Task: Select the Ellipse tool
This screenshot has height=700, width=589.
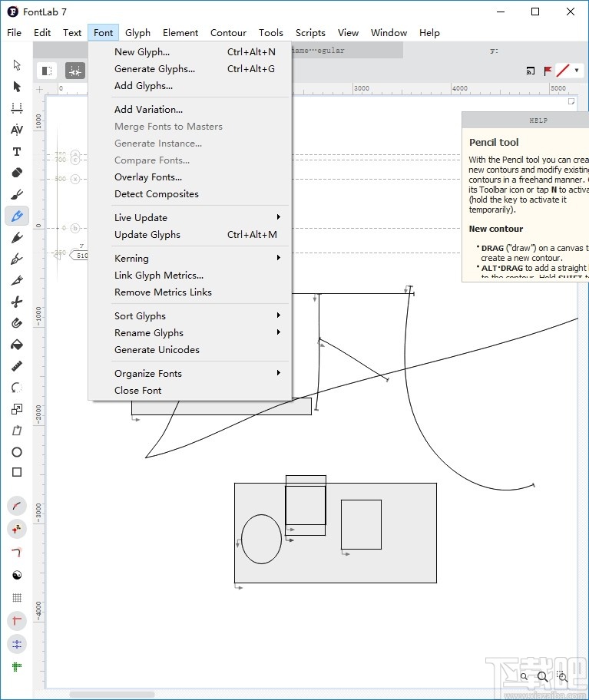Action: (x=17, y=452)
